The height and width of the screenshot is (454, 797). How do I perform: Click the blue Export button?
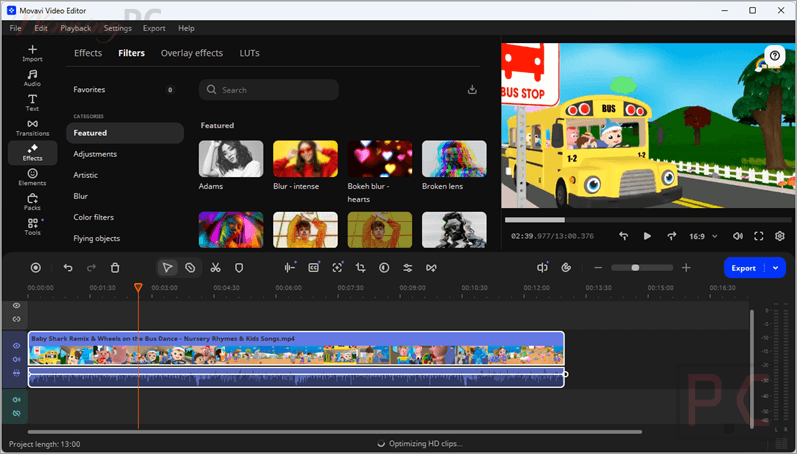(744, 268)
